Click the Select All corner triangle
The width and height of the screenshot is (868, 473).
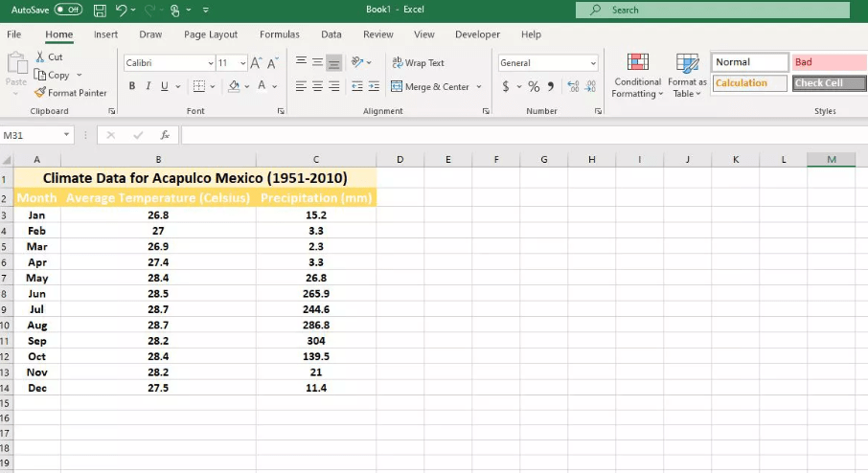click(x=7, y=160)
